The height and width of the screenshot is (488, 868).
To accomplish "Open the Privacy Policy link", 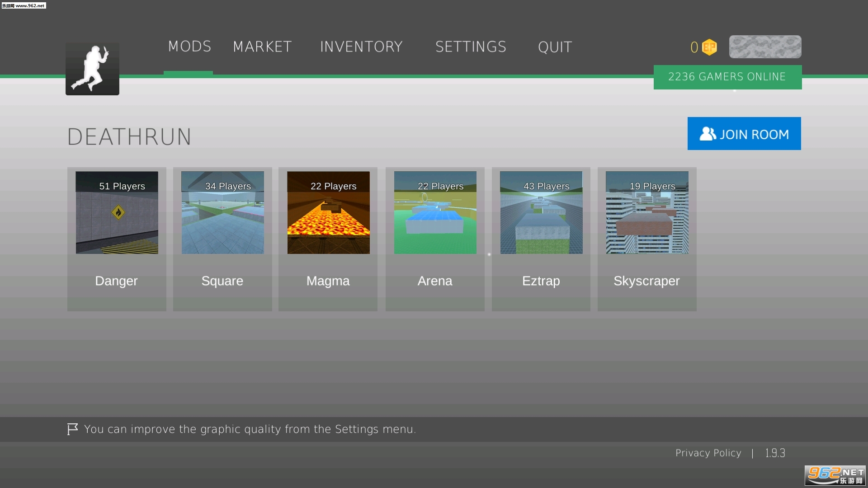I will coord(708,453).
